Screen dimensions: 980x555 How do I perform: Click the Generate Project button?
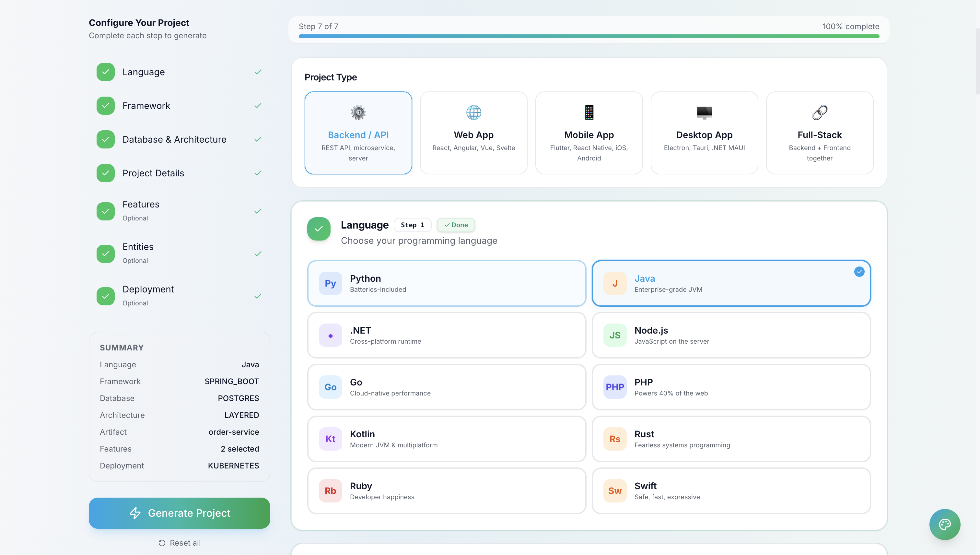tap(179, 513)
